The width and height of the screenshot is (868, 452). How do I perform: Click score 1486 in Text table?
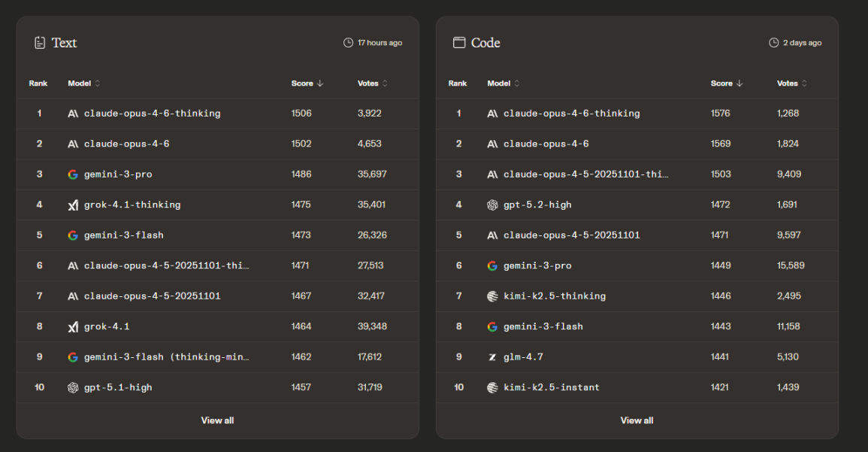301,174
